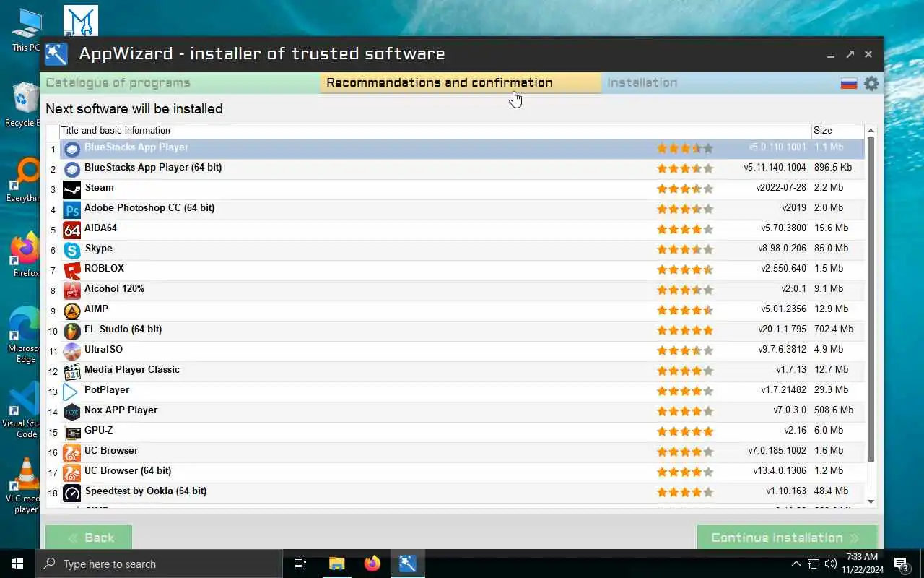Click the Size column header
924x578 pixels.
tap(838, 131)
